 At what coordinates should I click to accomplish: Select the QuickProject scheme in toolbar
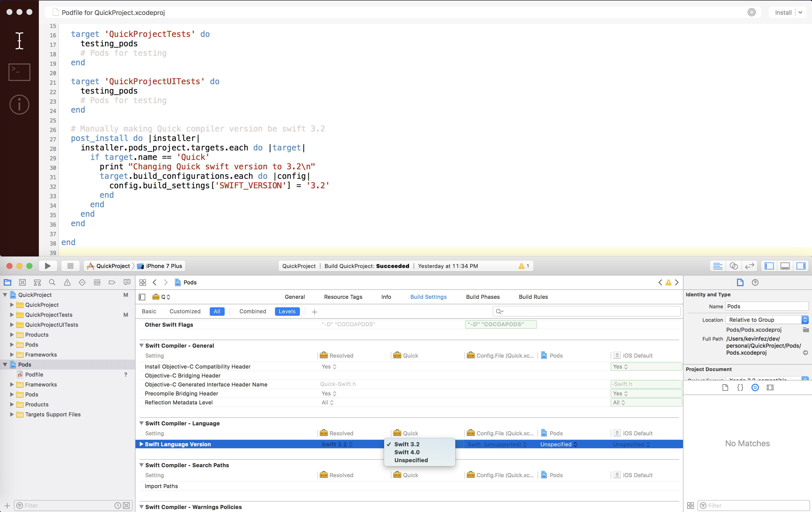tap(109, 266)
